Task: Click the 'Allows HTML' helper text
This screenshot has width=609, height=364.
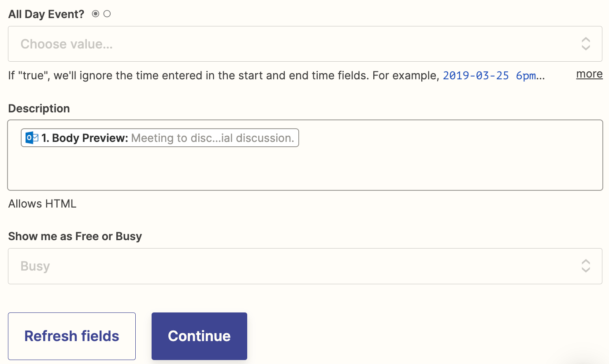Action: point(42,204)
